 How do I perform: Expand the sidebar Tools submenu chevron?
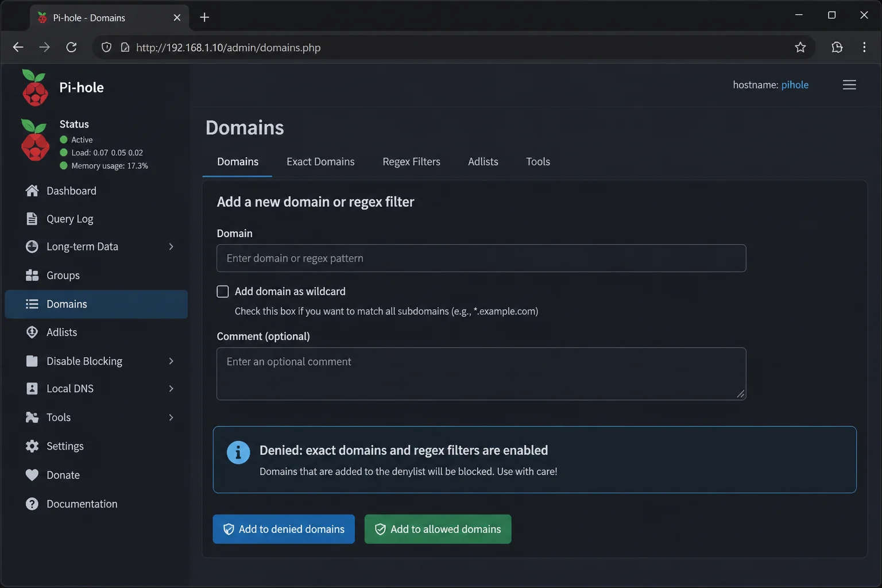tap(171, 417)
